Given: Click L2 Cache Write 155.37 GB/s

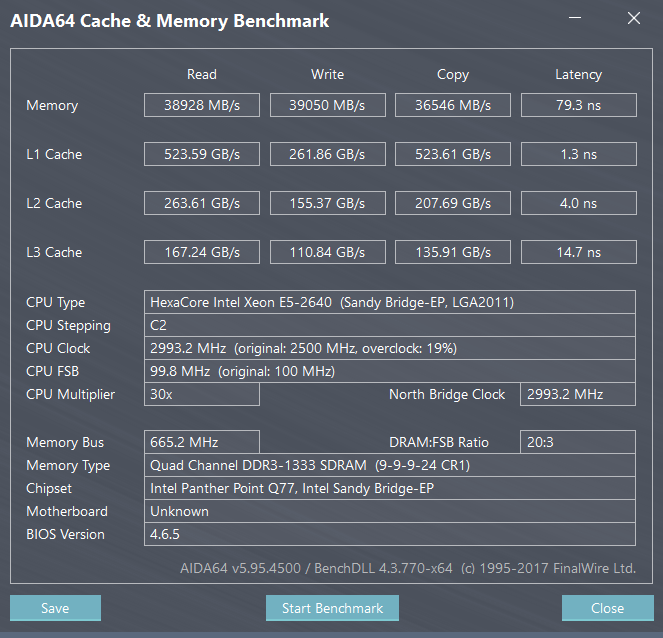Looking at the screenshot, I should tap(328, 203).
